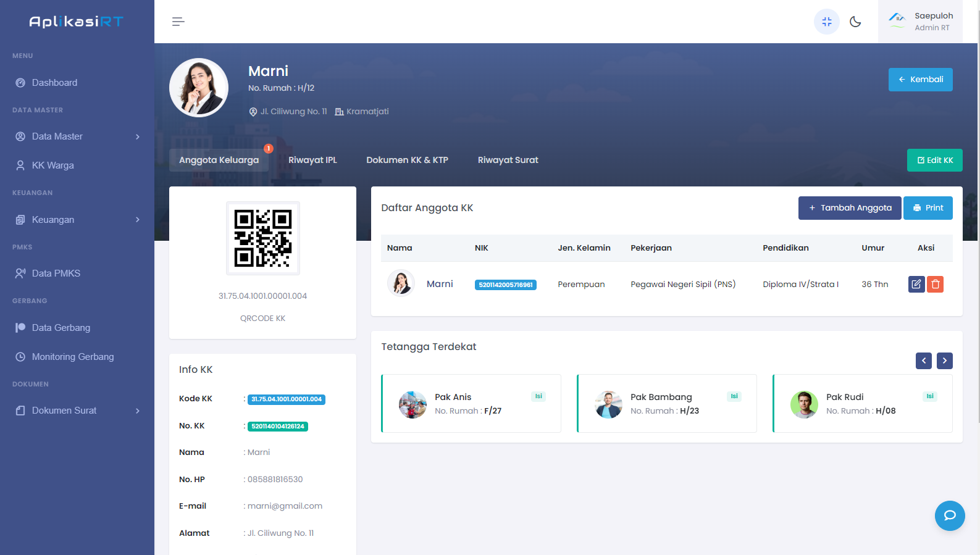Screen dimensions: 980x555
Task: Click the edit icon for Marni's row
Action: point(916,284)
